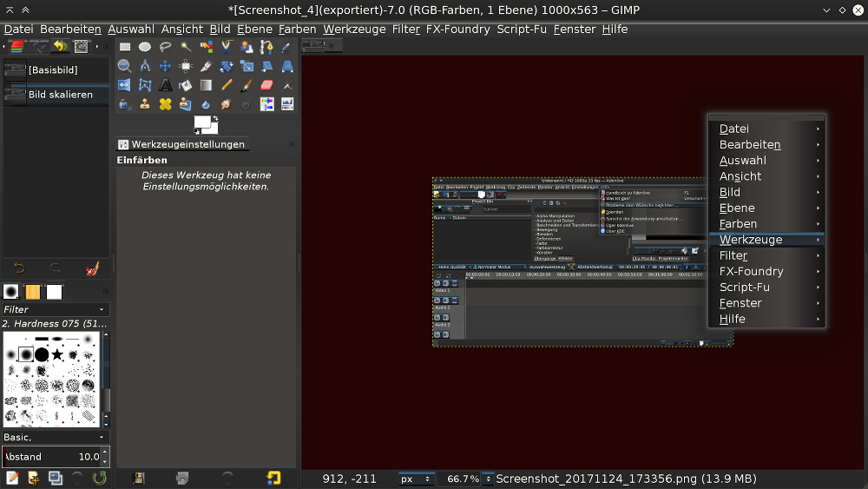Select the Heal bandage tool
The width and height of the screenshot is (868, 489).
pyautogui.click(x=165, y=104)
